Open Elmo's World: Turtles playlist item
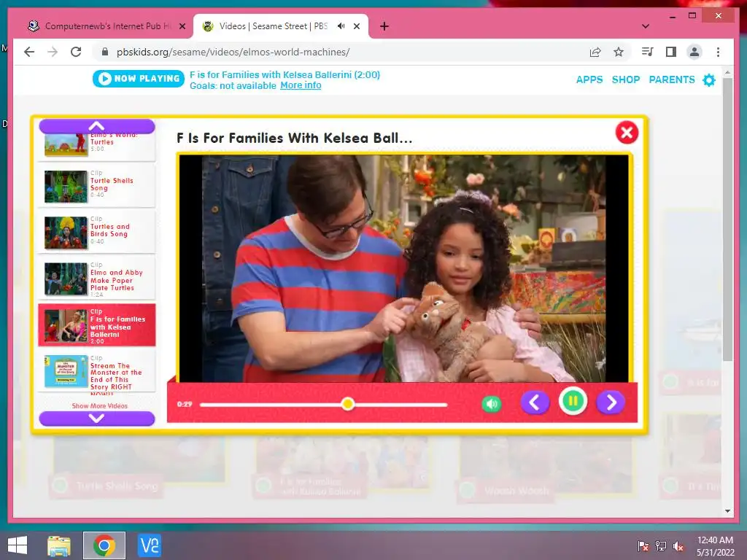747x560 pixels. click(97, 147)
